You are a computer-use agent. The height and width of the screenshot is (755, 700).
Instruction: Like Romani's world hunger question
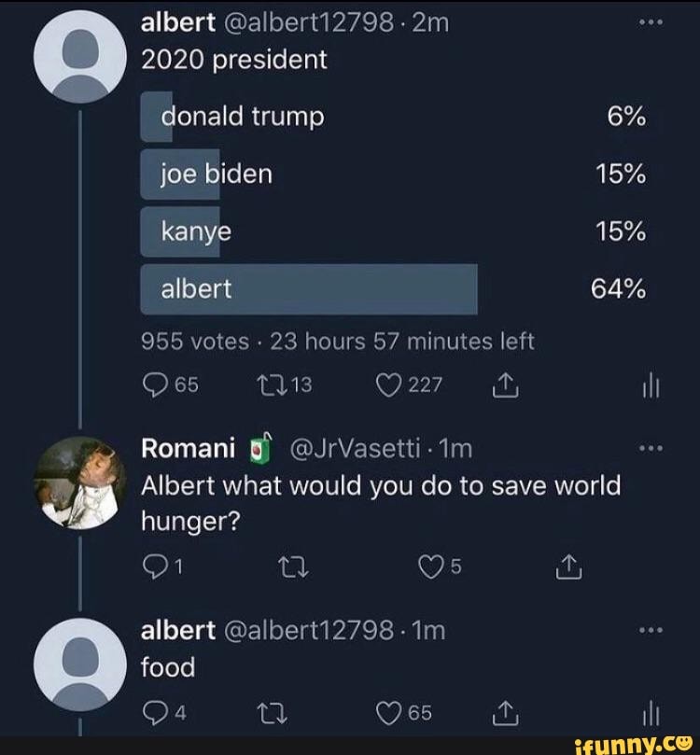click(x=431, y=565)
